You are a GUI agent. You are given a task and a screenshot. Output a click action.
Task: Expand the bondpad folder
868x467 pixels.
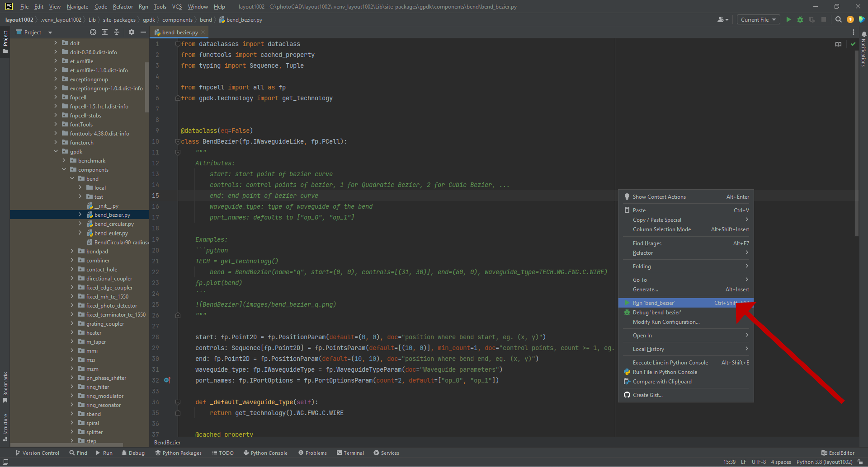72,251
